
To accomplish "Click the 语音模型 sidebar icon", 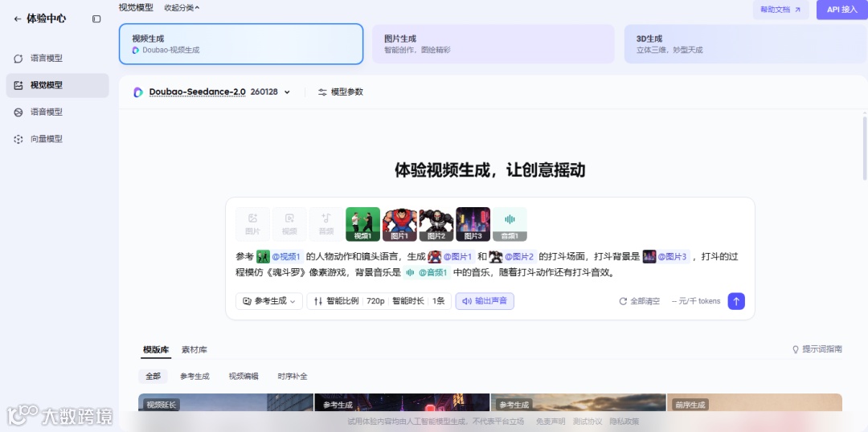I will (x=18, y=112).
